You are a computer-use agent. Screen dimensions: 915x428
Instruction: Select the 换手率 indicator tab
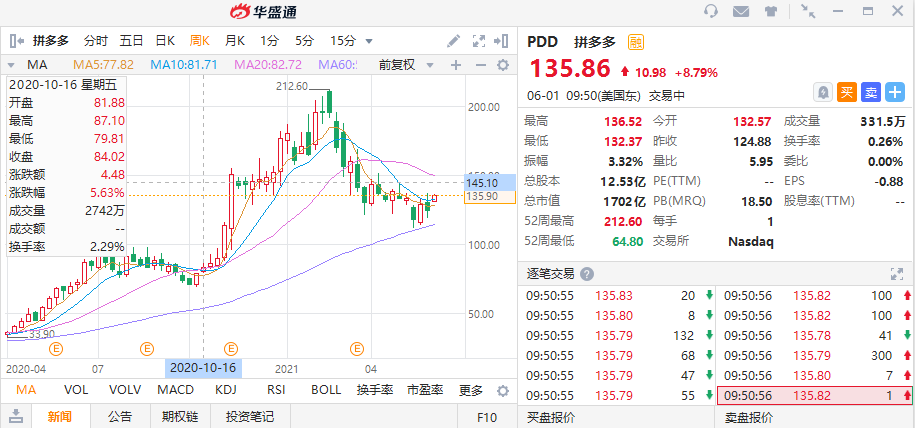(375, 391)
